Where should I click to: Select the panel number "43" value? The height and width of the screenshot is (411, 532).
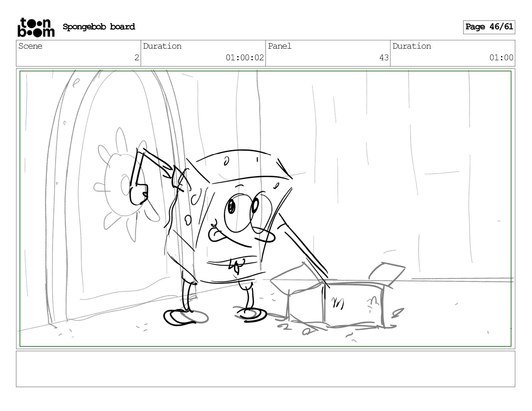[384, 58]
